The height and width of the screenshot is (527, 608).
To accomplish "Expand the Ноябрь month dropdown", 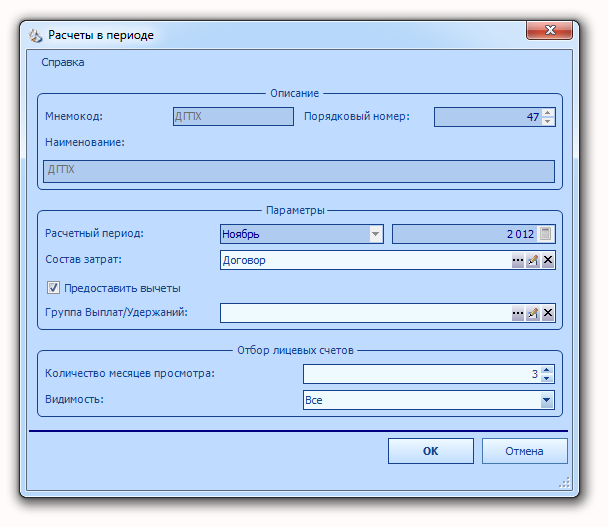I will (x=375, y=234).
